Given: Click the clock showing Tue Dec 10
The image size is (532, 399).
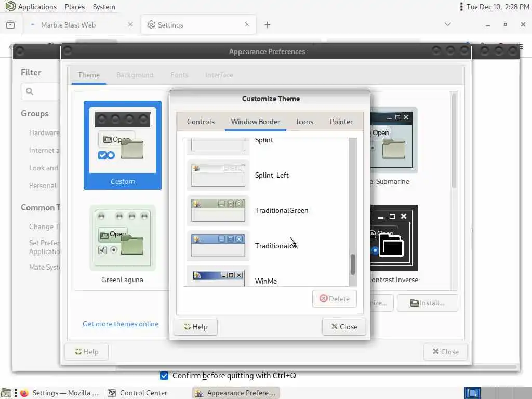Looking at the screenshot, I should [x=497, y=7].
